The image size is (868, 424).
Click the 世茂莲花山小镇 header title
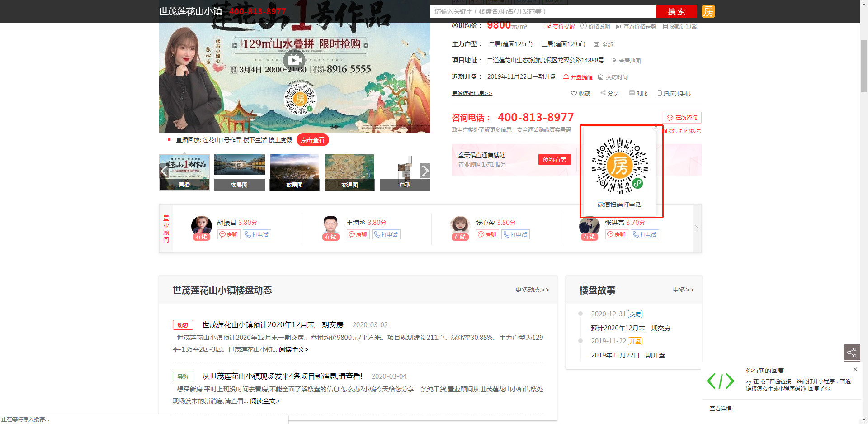[x=191, y=11]
